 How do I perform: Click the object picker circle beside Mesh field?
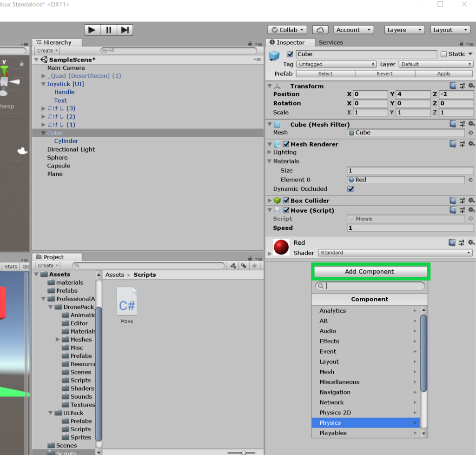(x=470, y=133)
